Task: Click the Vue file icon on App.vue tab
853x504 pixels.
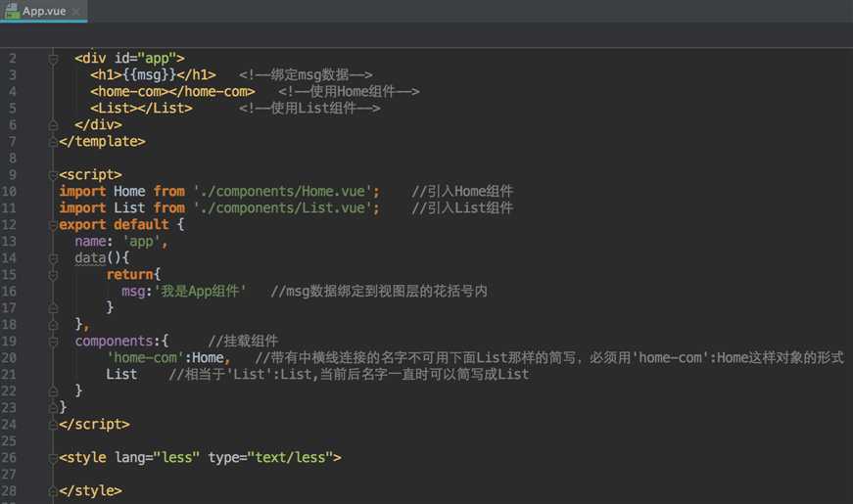Action: click(12, 11)
